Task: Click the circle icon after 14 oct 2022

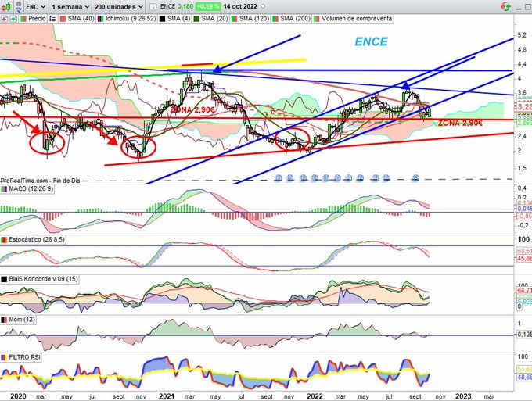Action: [x=263, y=6]
